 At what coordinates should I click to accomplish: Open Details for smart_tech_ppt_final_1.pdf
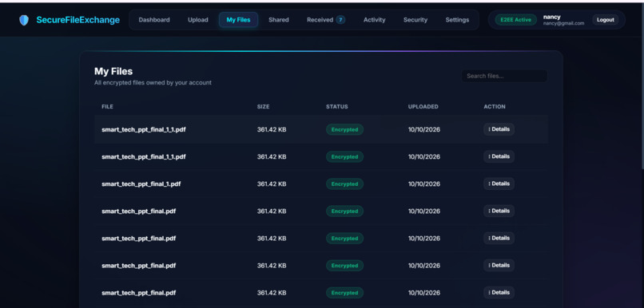coord(499,184)
